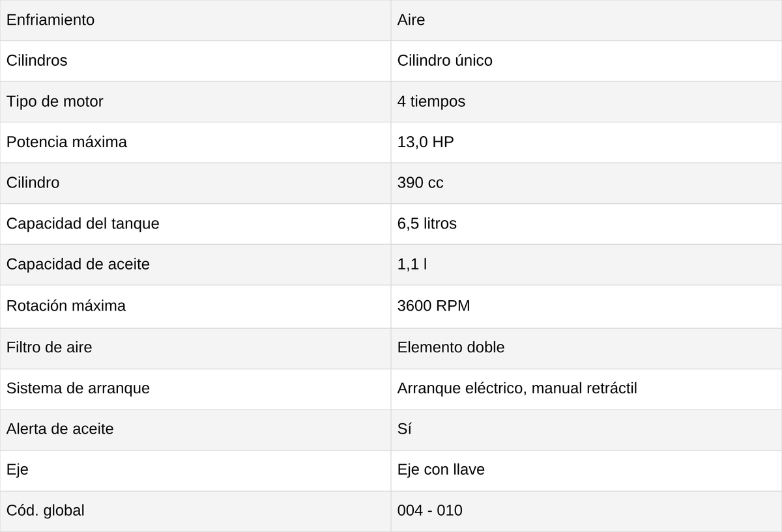Select the 6,5 litros value

click(427, 223)
